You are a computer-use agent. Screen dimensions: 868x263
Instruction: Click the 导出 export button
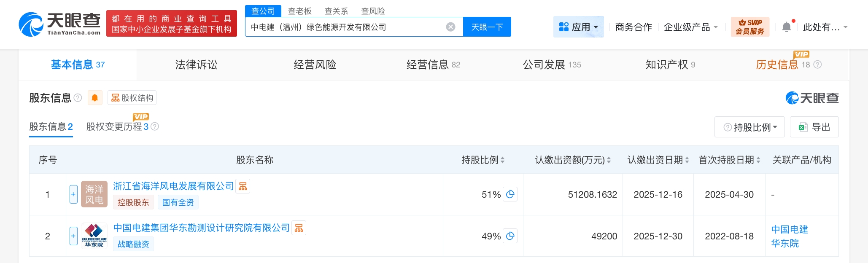(x=814, y=127)
